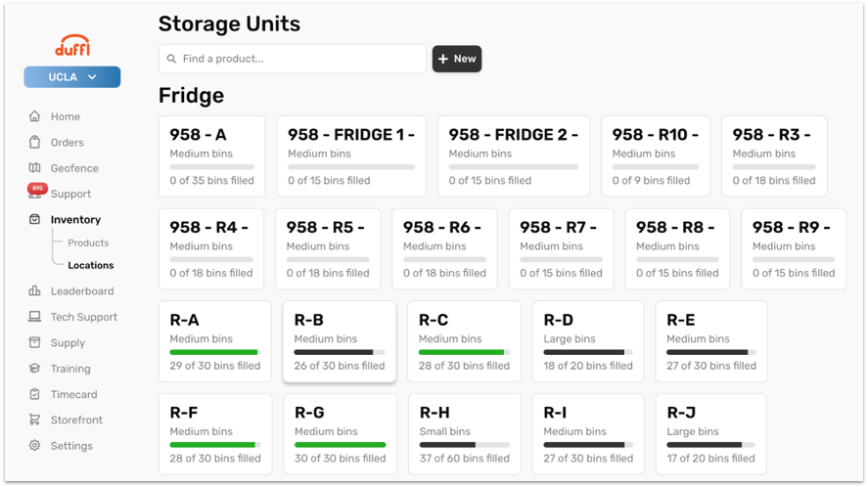Screen dimensions: 868x487
Task: Collapse the Inventory menu section
Action: tap(75, 220)
